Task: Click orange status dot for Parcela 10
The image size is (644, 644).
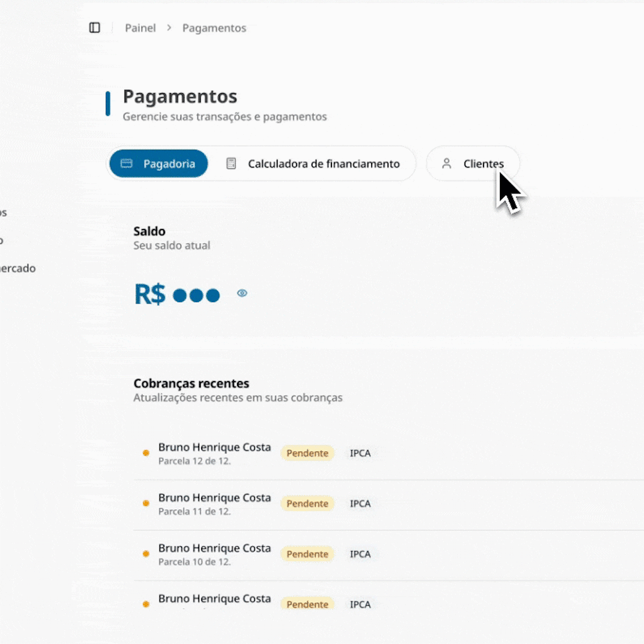Action: click(146, 554)
